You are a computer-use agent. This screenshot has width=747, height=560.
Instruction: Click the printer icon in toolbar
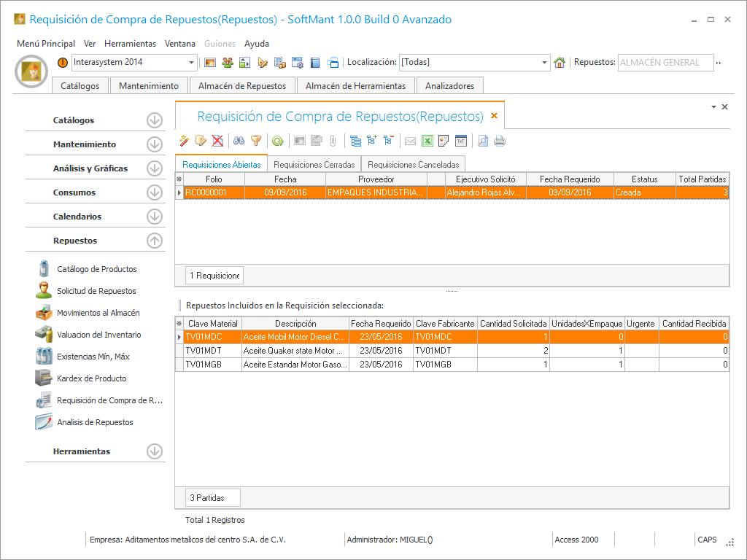coord(500,141)
